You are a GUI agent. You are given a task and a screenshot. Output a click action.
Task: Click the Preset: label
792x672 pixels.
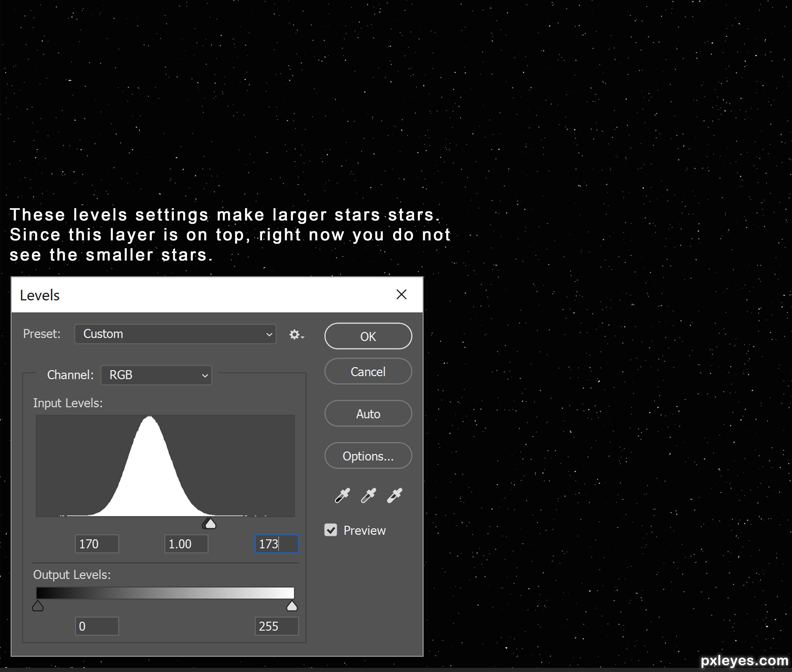click(42, 334)
